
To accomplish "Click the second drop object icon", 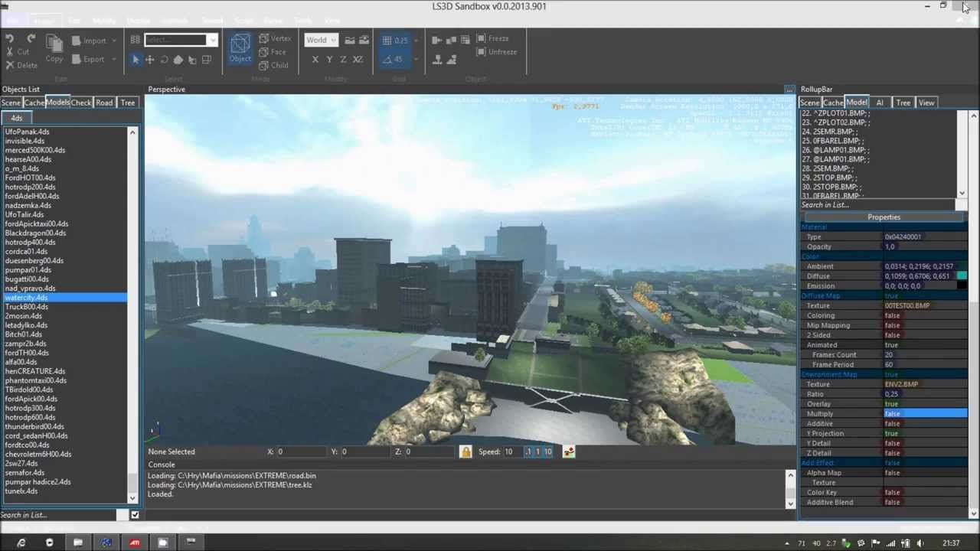I will tap(451, 59).
